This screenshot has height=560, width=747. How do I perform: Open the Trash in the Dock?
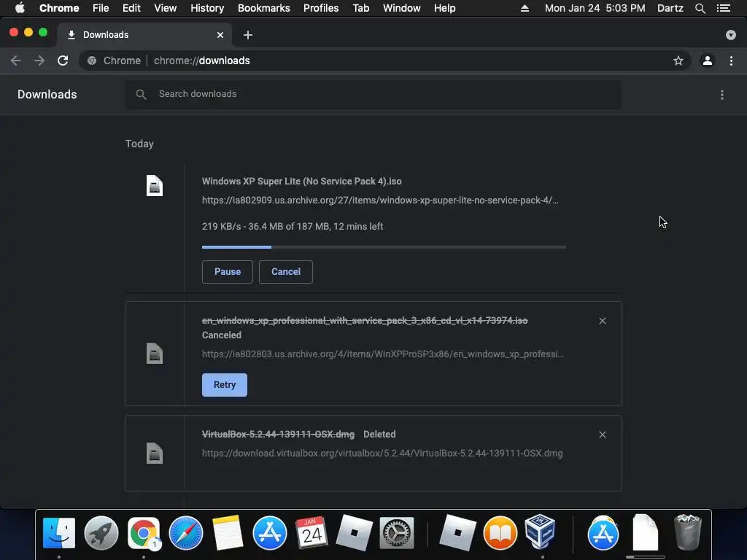click(x=687, y=532)
